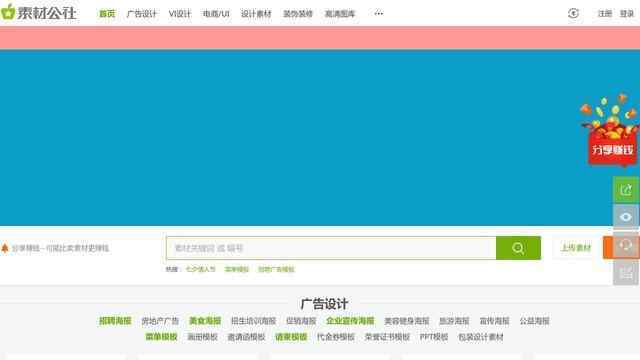Open the 招生培训海报 category link

tap(253, 321)
